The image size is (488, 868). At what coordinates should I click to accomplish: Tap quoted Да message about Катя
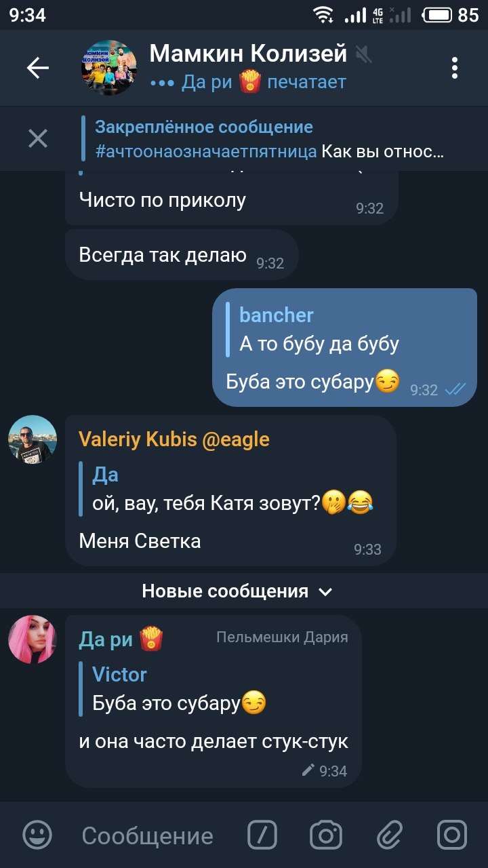point(233,489)
